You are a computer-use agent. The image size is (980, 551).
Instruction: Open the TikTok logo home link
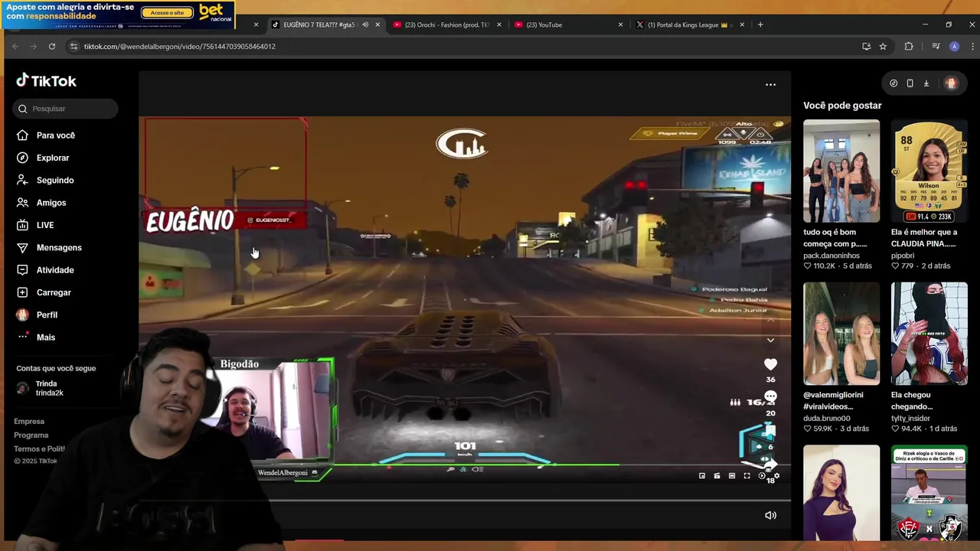[47, 80]
